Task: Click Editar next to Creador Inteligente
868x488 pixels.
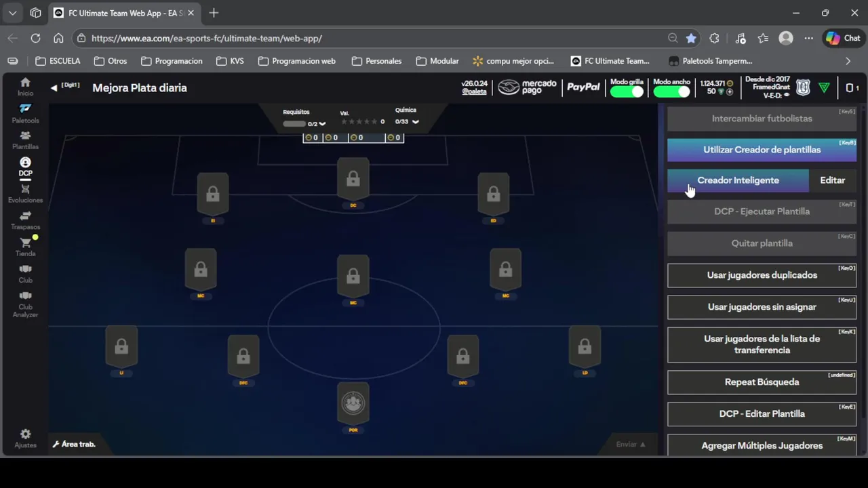Action: coord(833,180)
